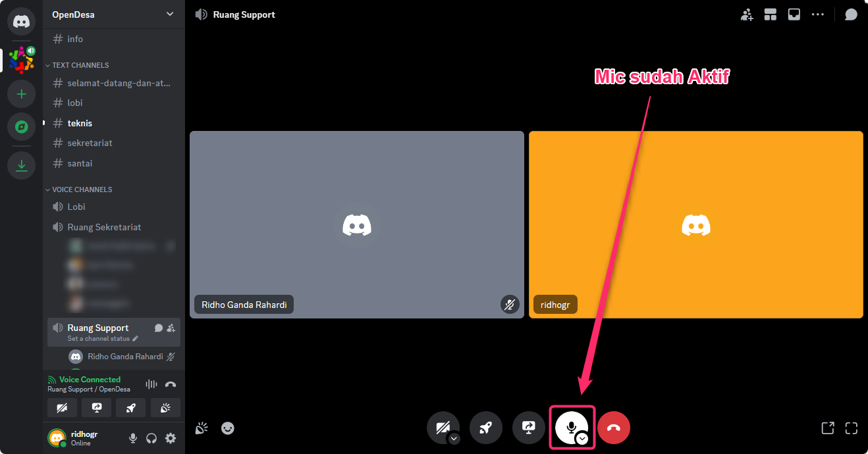Toggle noise suppression waveform icon
This screenshot has height=454, width=868.
pyautogui.click(x=151, y=384)
